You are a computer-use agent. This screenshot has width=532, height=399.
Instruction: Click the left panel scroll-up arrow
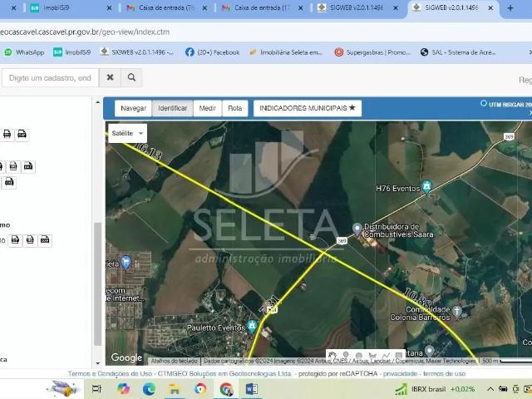click(x=98, y=101)
